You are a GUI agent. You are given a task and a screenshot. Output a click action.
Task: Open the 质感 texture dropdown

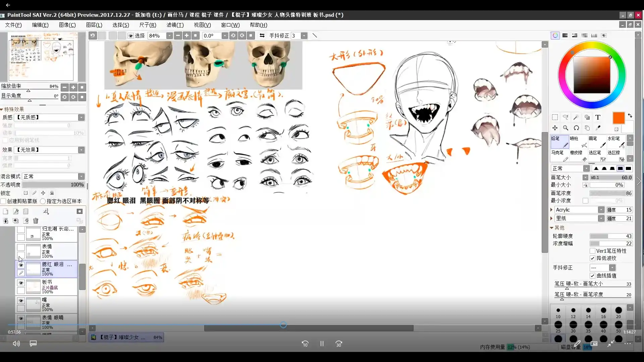click(81, 118)
